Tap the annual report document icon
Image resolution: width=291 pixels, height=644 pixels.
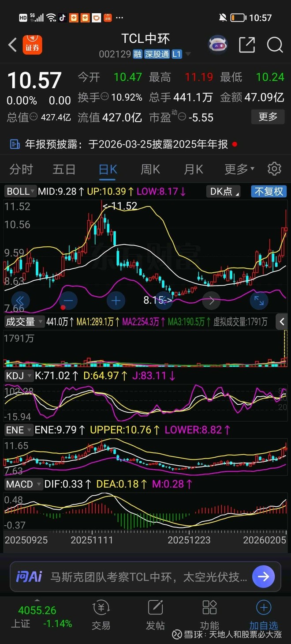coord(15,144)
